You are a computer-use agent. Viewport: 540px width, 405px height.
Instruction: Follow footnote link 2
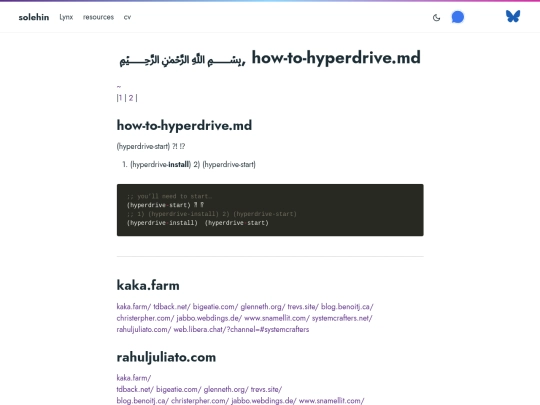[131, 98]
